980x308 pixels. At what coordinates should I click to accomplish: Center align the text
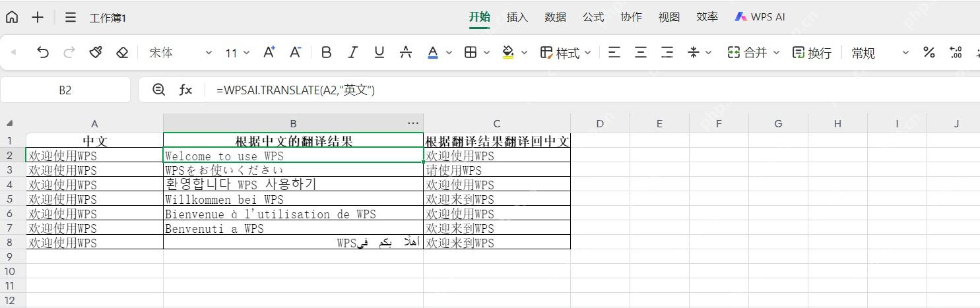coord(641,52)
